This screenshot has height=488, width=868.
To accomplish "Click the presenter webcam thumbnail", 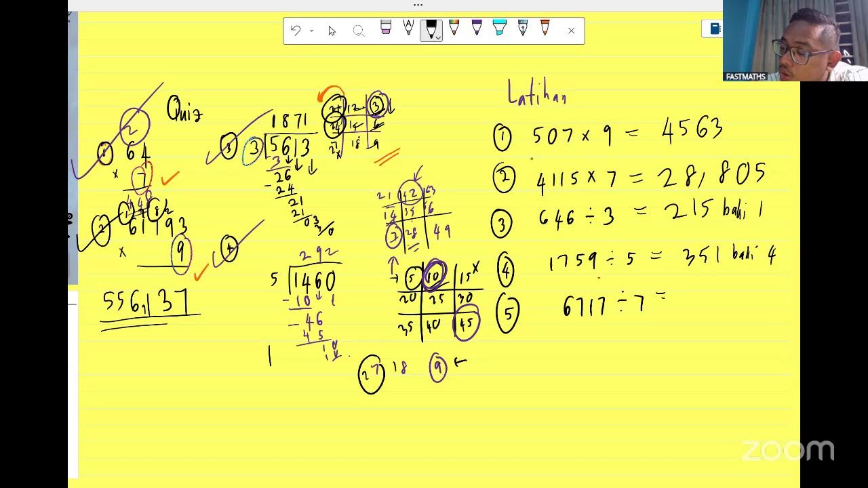I will point(795,41).
